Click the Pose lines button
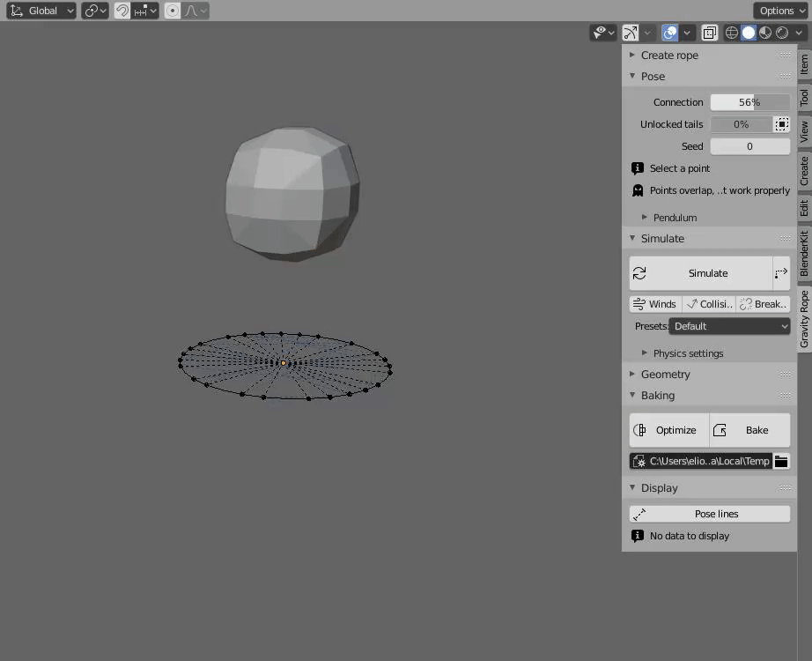This screenshot has width=812, height=661. pyautogui.click(x=710, y=514)
